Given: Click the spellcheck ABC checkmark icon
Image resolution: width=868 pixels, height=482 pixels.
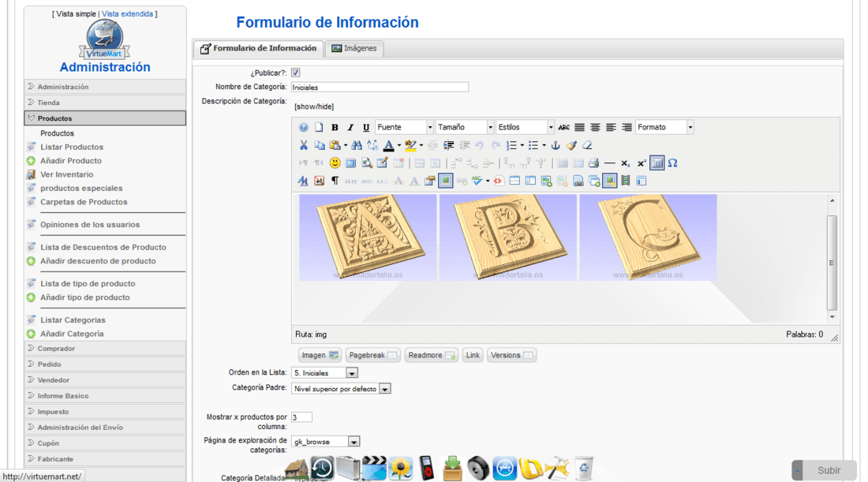Looking at the screenshot, I should [x=477, y=181].
